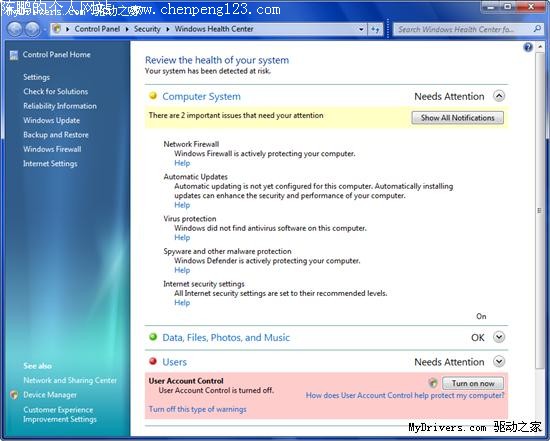The width and height of the screenshot is (550, 441).
Task: Click Needs Attention status for Computer System
Action: pyautogui.click(x=449, y=96)
